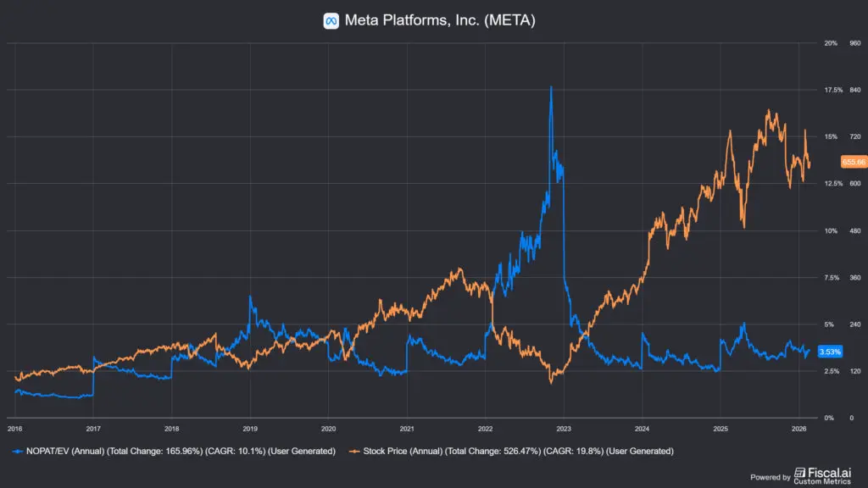The height and width of the screenshot is (488, 868).
Task: Toggle the NOPAT/EV (Annual) series legend label
Action: tap(178, 451)
